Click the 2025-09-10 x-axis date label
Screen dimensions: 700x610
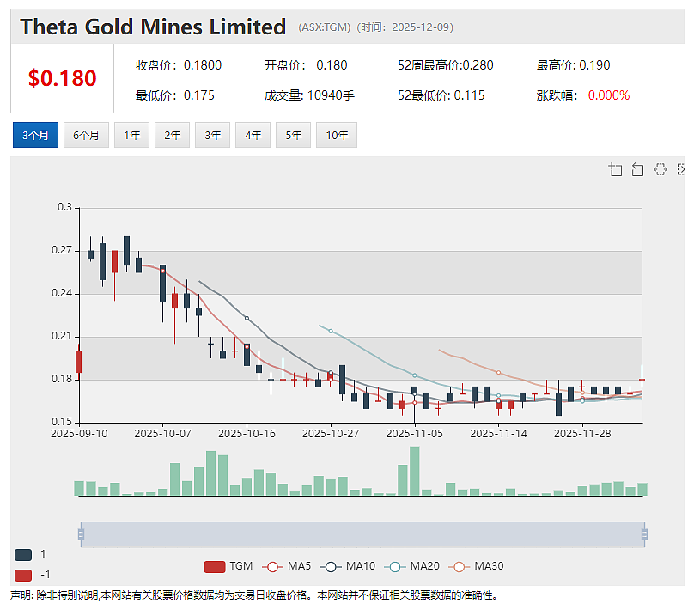[79, 434]
